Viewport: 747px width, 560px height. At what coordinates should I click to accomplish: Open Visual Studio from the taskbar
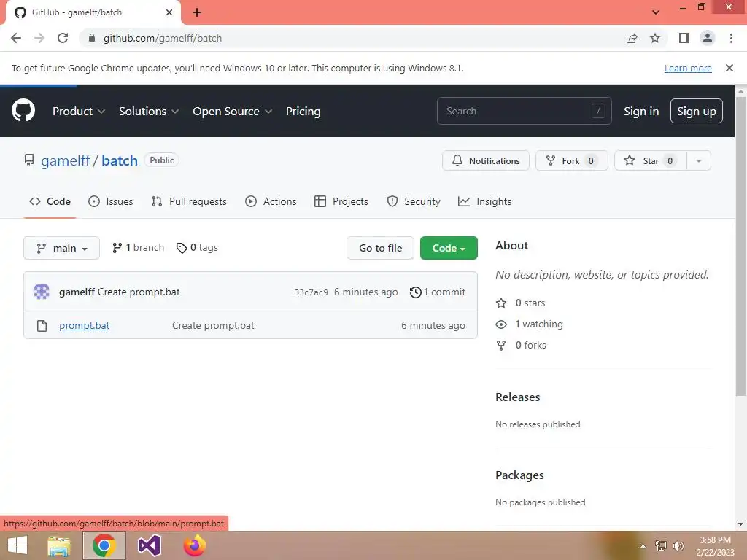pos(149,545)
